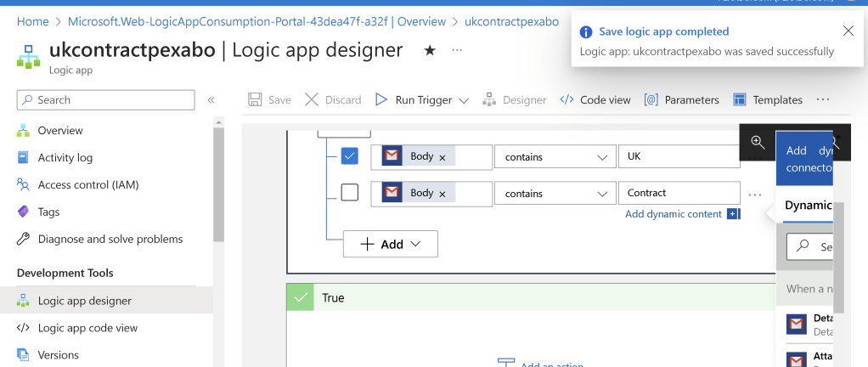Select the Attachments Gmail dynamic content item

809,359
